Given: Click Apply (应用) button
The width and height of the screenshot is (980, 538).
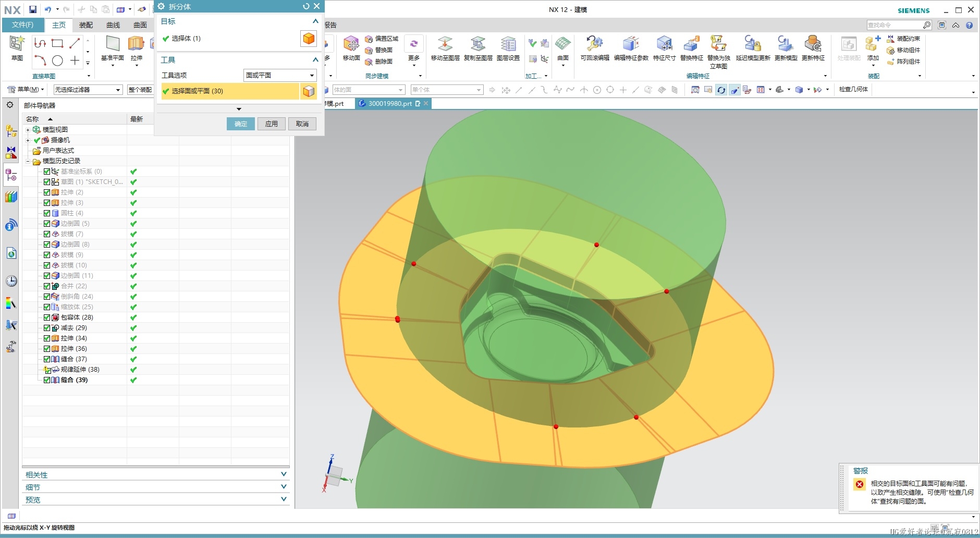Looking at the screenshot, I should [272, 124].
